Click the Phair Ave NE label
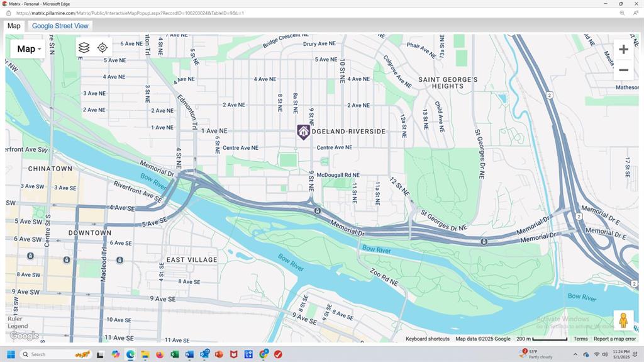 [421, 50]
